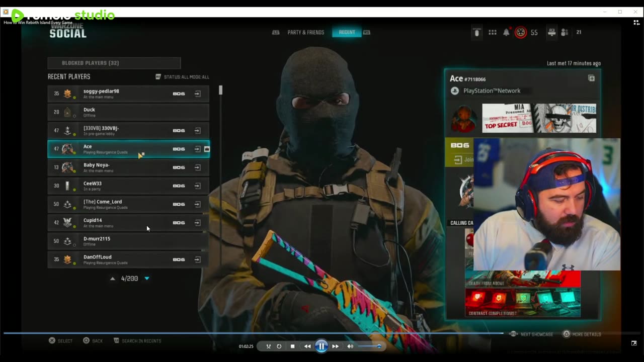Click the rewind button in player
This screenshot has width=644, height=362.
coord(307,346)
